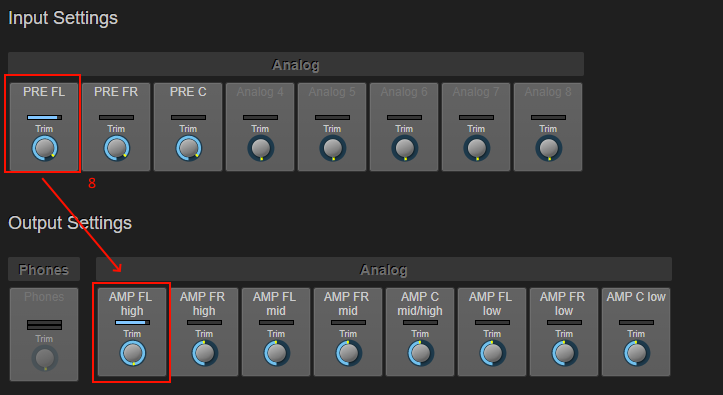Select the Analog 6 input channel label
The image size is (723, 395).
(404, 92)
